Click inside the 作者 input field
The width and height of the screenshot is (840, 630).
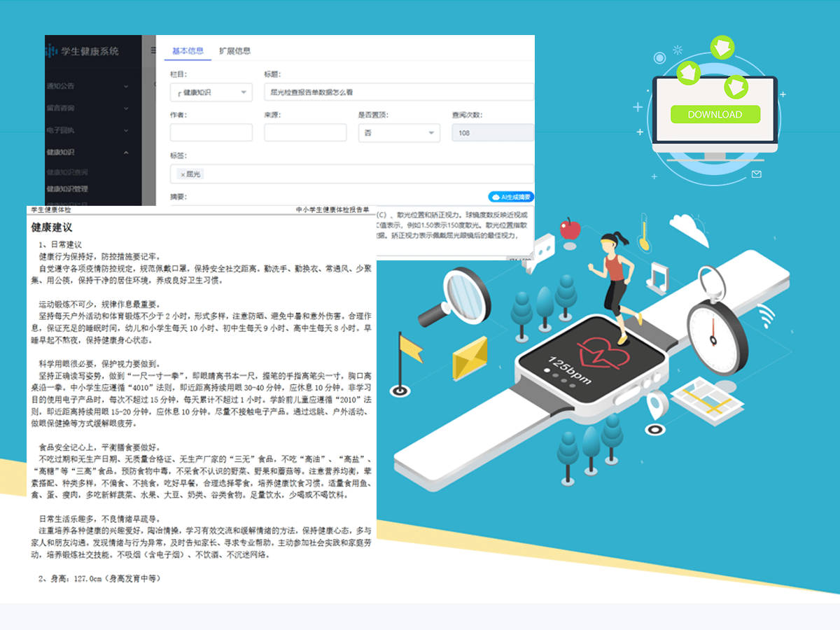click(211, 133)
